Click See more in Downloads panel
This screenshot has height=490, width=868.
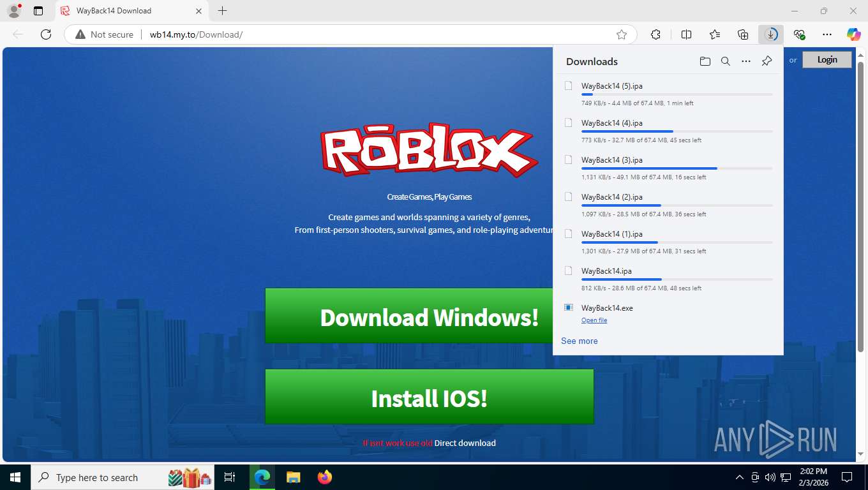pyautogui.click(x=580, y=341)
